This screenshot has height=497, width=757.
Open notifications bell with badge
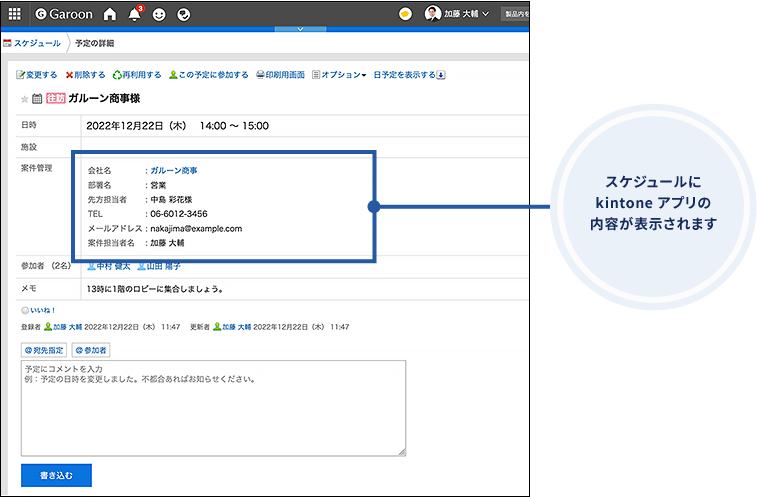point(136,14)
